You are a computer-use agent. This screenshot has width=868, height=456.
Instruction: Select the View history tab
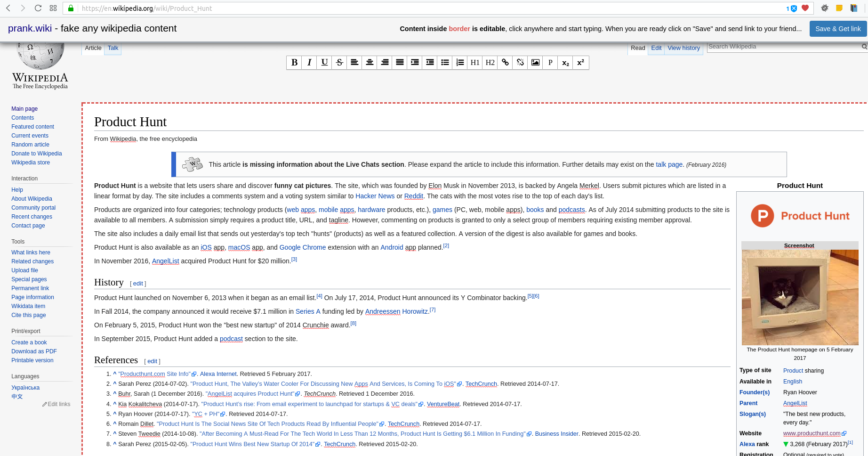tap(683, 48)
